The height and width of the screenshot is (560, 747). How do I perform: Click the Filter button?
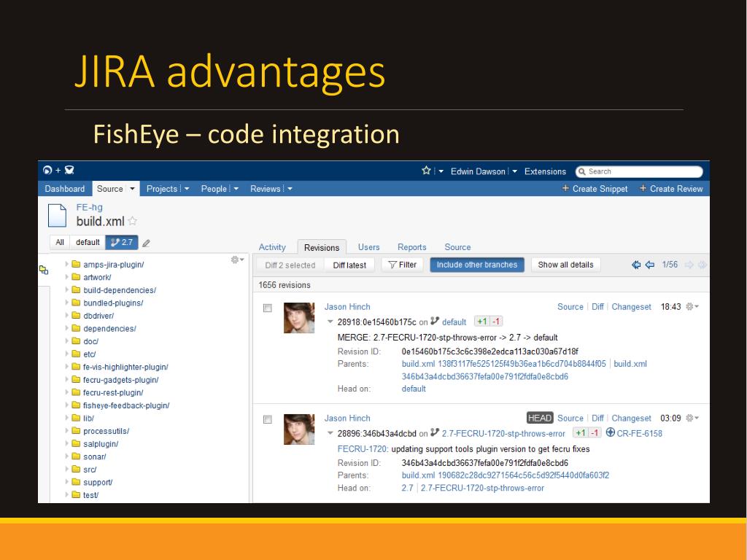403,265
